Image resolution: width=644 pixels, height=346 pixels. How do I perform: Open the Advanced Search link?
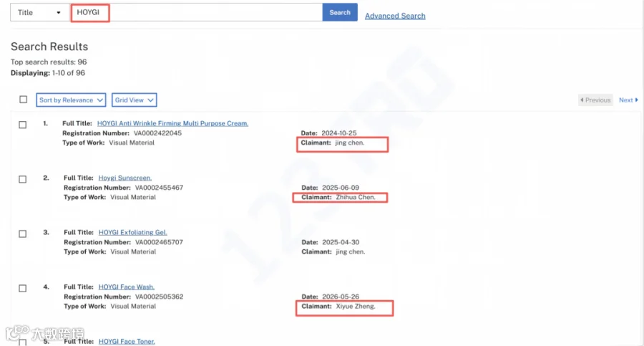pyautogui.click(x=395, y=16)
